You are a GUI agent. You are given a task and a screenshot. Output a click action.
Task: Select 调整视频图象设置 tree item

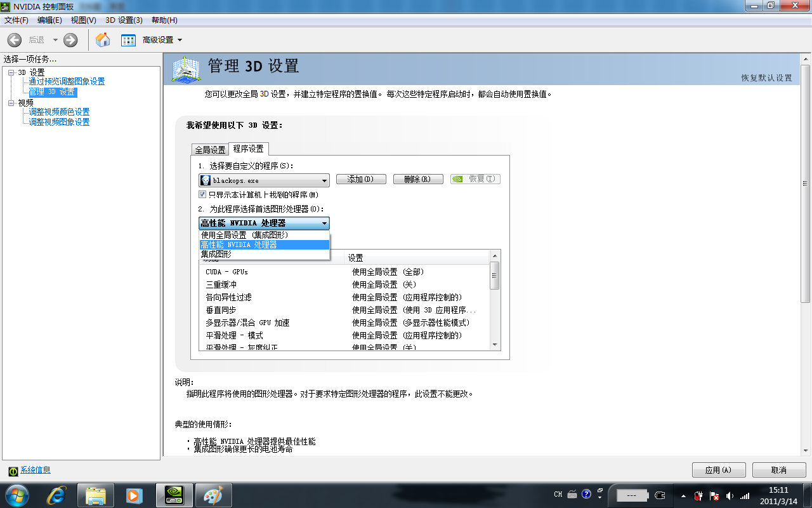coord(59,122)
